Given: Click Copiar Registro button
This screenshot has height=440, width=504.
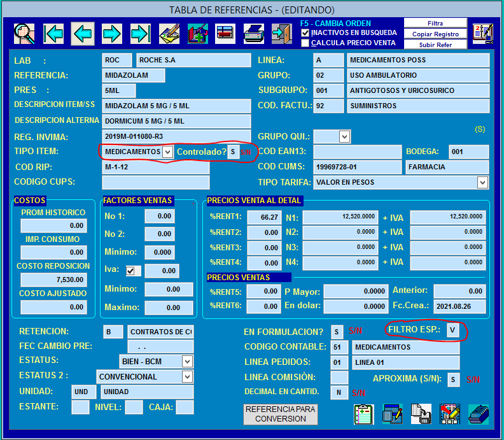Looking at the screenshot, I should pyautogui.click(x=435, y=34).
